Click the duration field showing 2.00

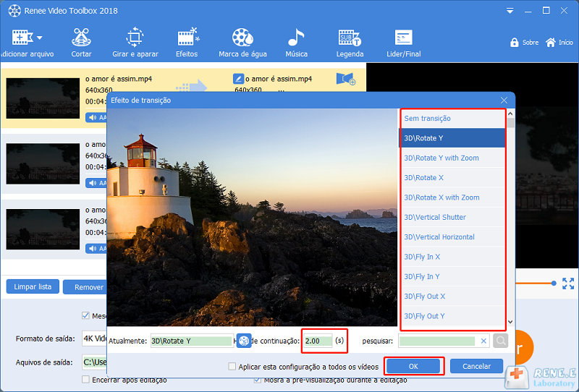318,341
